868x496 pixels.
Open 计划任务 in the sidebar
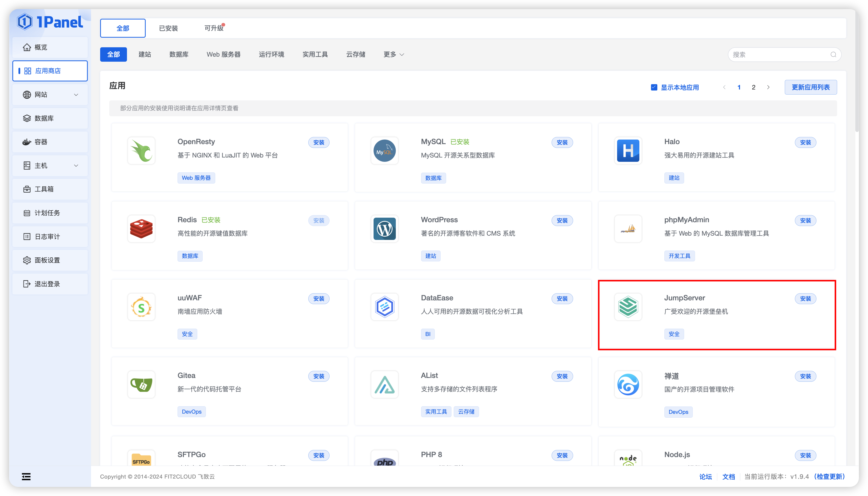pyautogui.click(x=50, y=213)
